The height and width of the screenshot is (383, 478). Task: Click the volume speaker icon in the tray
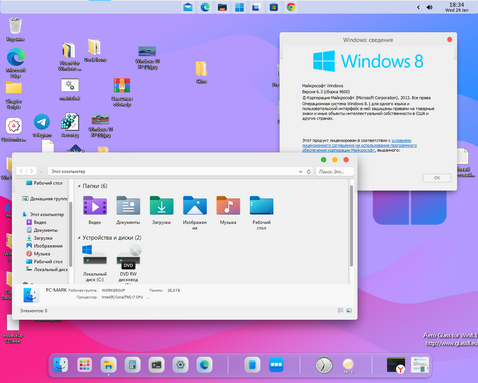[x=429, y=7]
